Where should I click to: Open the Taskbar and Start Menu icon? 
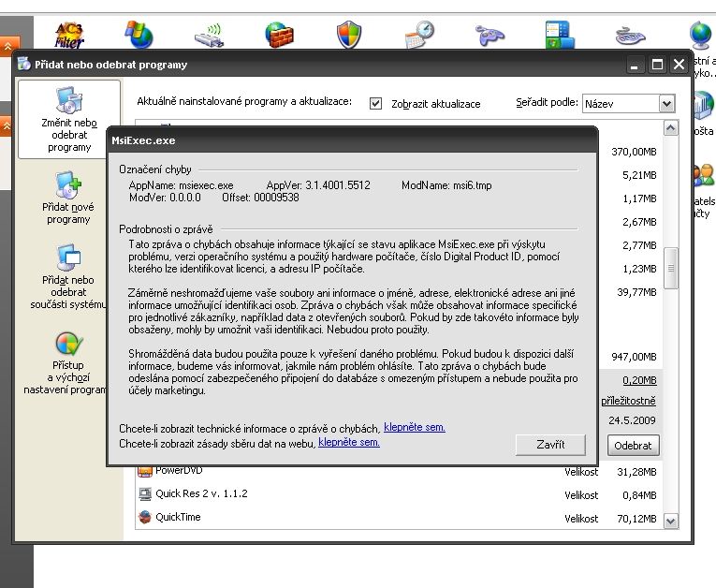[x=560, y=35]
